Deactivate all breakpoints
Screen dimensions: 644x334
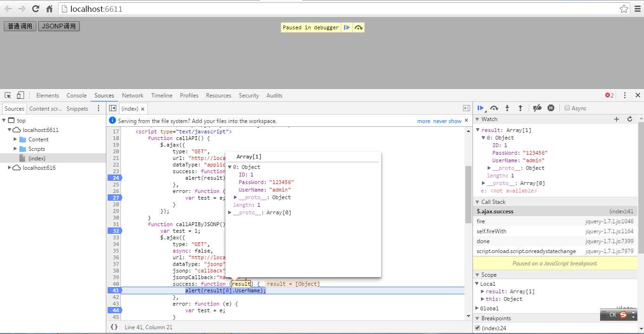click(537, 108)
